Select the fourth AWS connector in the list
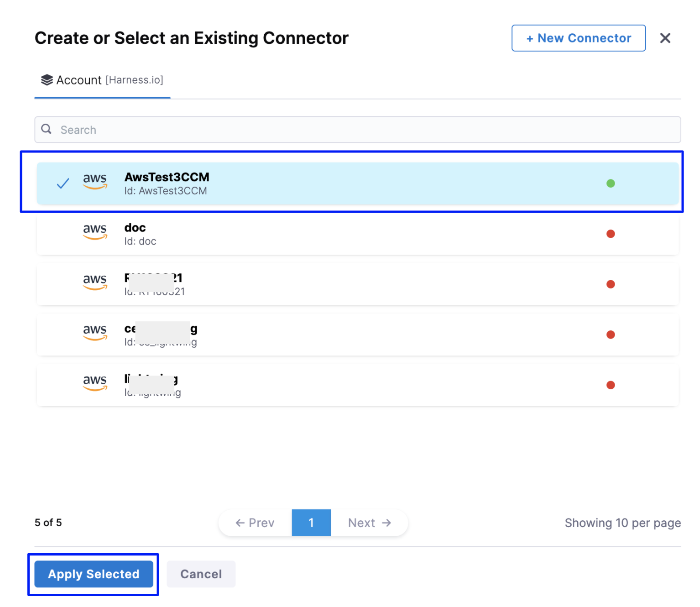The width and height of the screenshot is (700, 607). click(358, 335)
